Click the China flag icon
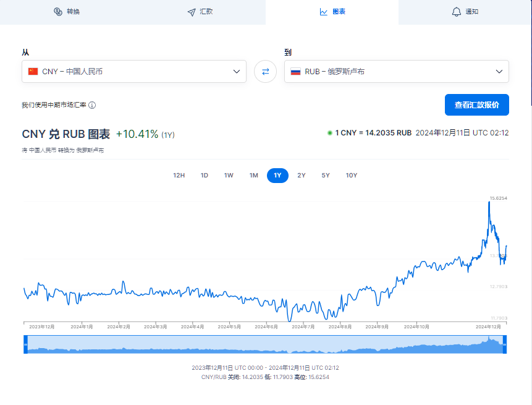Viewport: 532px width, 405px height. point(33,71)
